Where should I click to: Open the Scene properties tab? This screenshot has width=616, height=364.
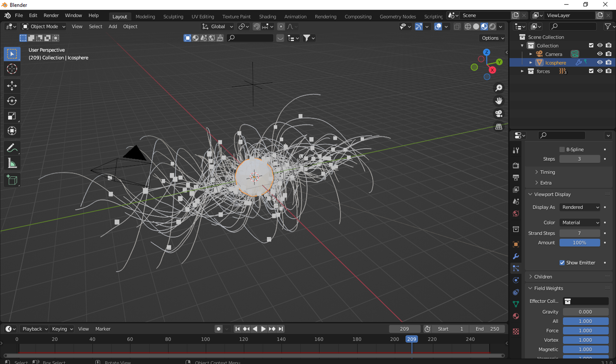coord(516,202)
